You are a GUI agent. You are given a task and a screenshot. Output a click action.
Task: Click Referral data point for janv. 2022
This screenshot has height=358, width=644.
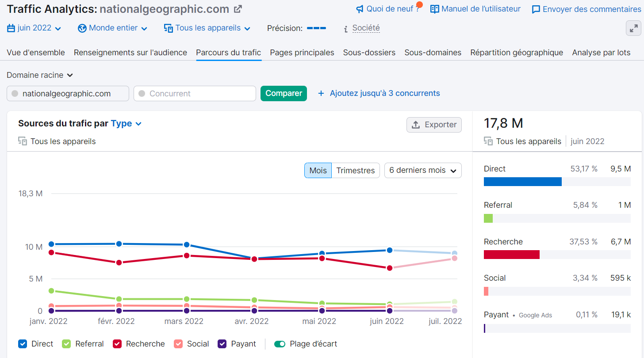[51, 291]
